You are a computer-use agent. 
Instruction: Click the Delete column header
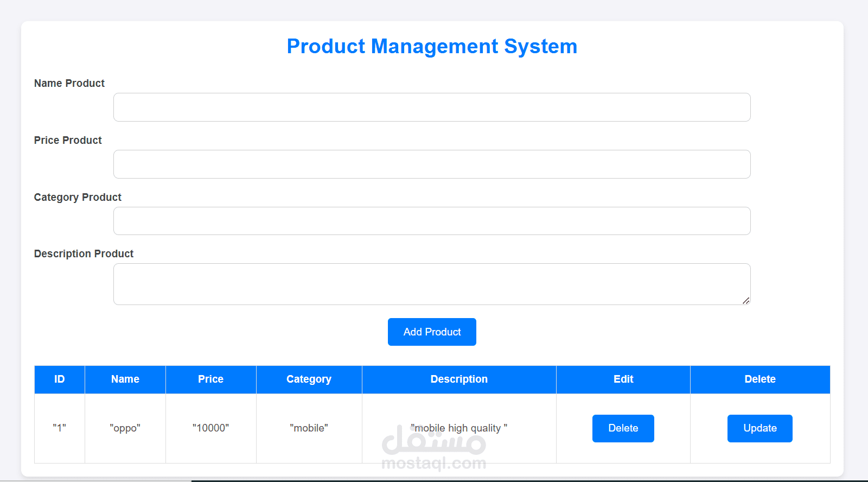(760, 379)
